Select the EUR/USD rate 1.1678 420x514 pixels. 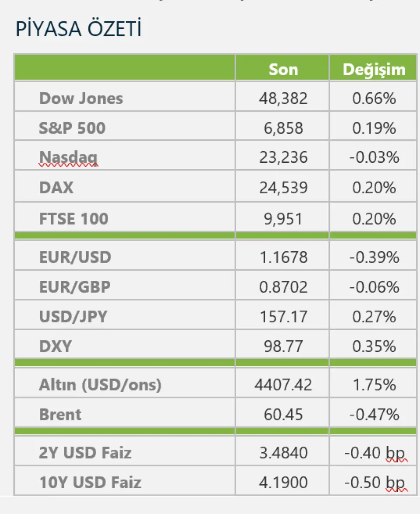coord(283,257)
